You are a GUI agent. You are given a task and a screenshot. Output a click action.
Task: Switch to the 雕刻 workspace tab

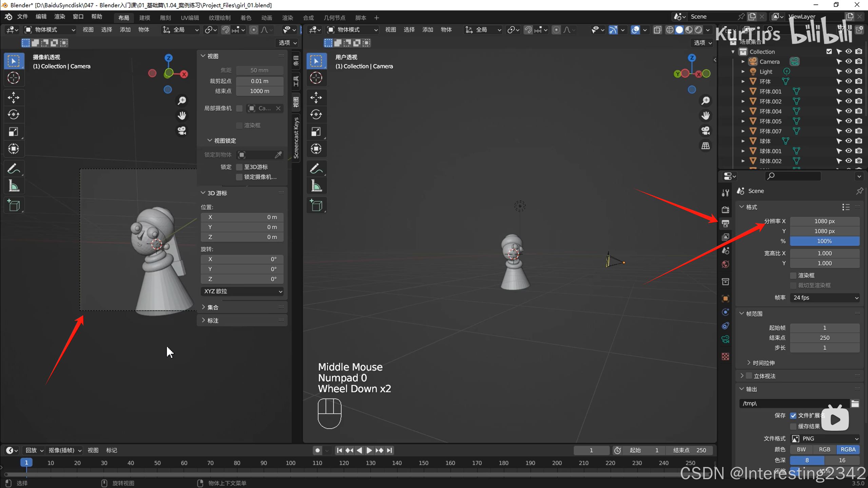point(165,18)
